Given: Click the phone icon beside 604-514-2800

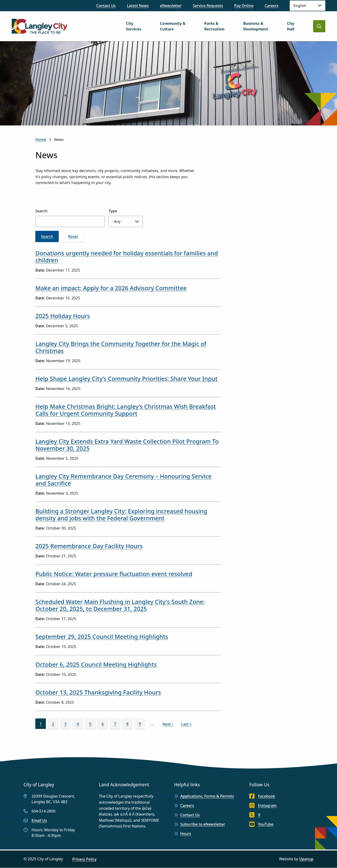Looking at the screenshot, I should (26, 811).
